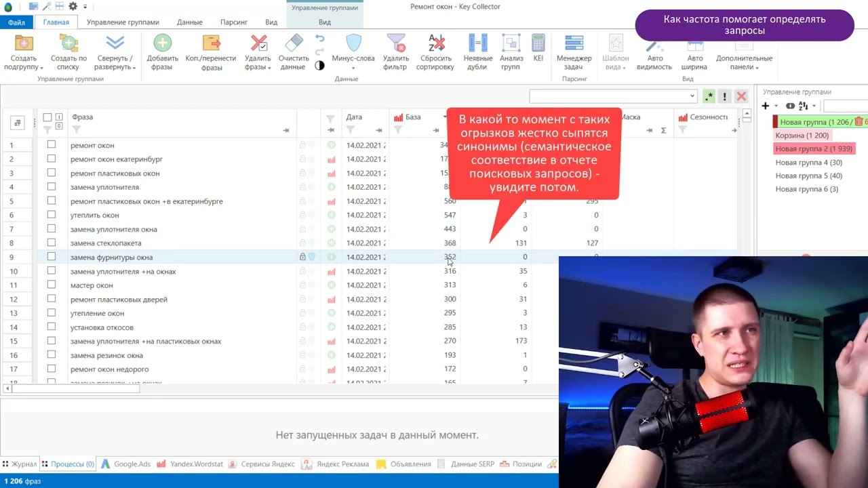Click Добавить фразы green plus icon

point(162,43)
